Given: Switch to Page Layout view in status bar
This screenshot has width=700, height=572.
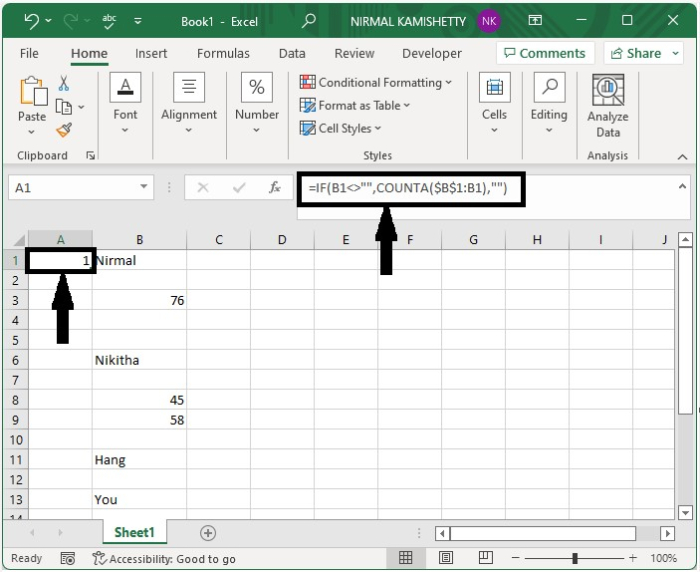Looking at the screenshot, I should tap(446, 558).
